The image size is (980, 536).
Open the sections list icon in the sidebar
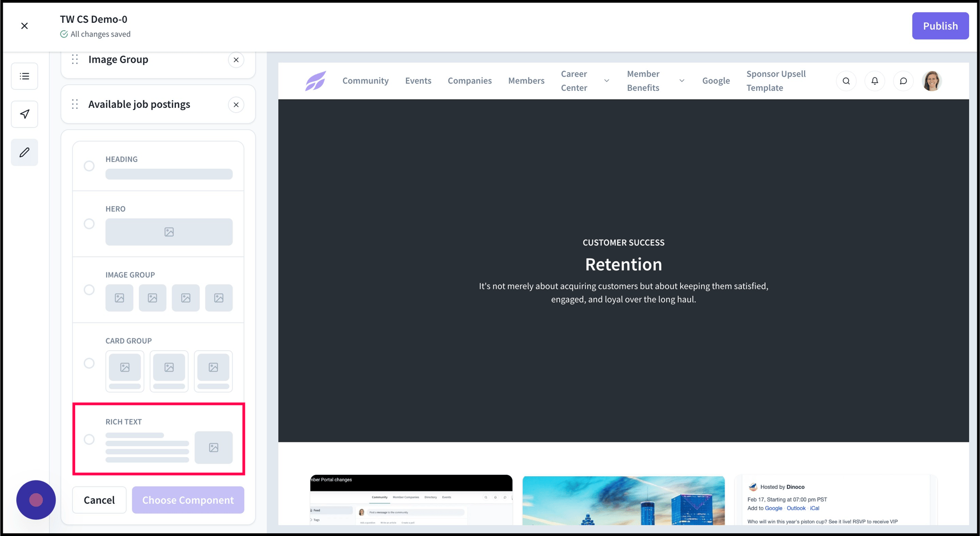pyautogui.click(x=25, y=76)
